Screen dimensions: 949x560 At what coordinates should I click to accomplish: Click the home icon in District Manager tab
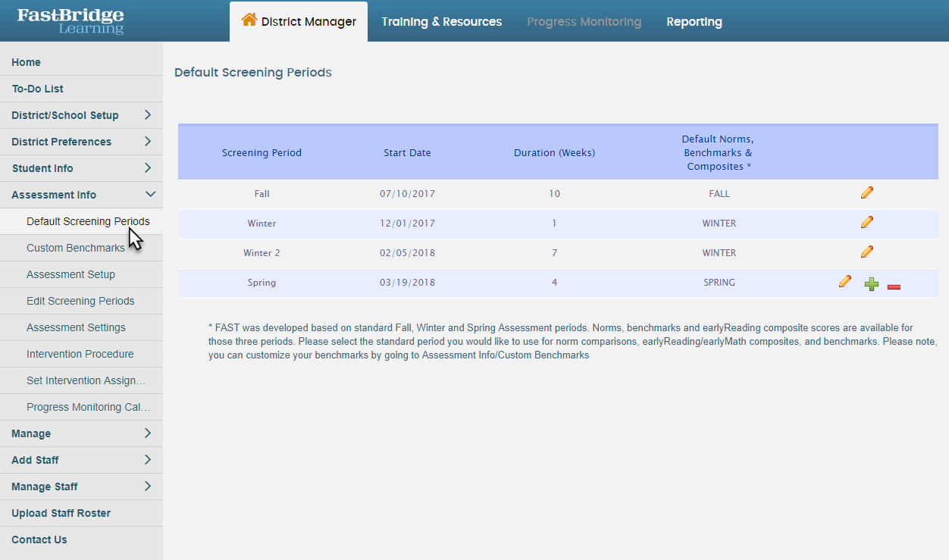(x=249, y=20)
